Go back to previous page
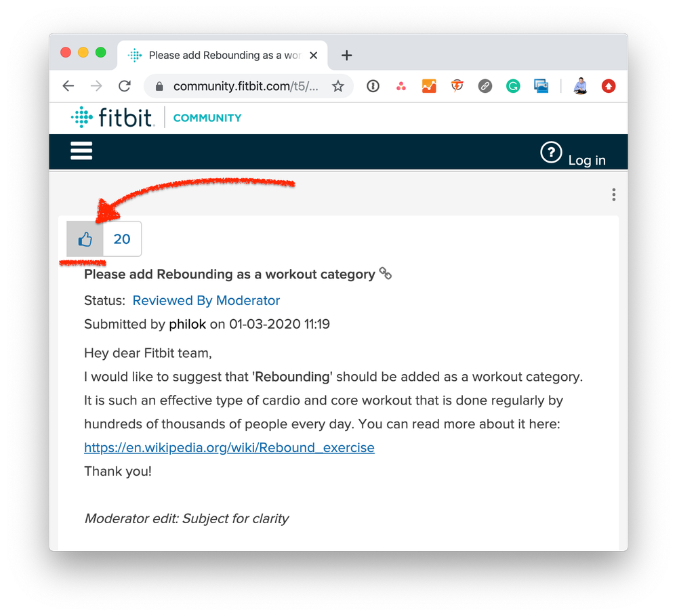Screen dimensions: 677x616 [68, 86]
